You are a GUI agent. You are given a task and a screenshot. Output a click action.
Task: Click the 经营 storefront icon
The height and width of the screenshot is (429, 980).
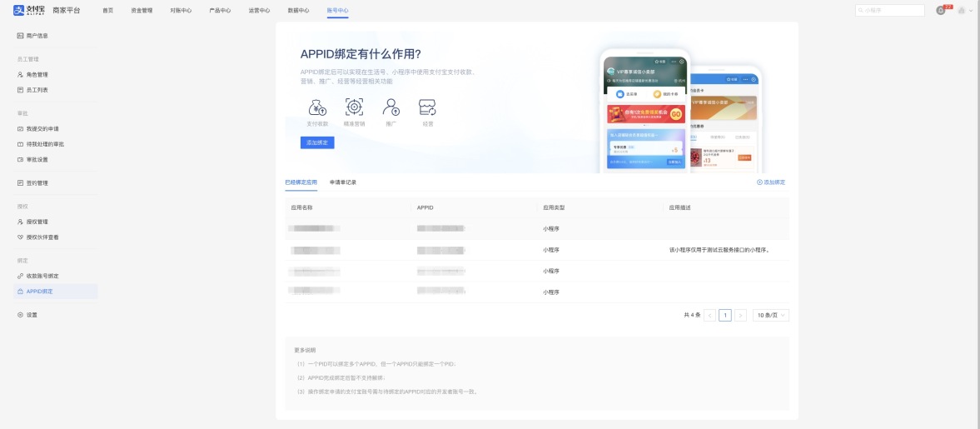pyautogui.click(x=427, y=107)
